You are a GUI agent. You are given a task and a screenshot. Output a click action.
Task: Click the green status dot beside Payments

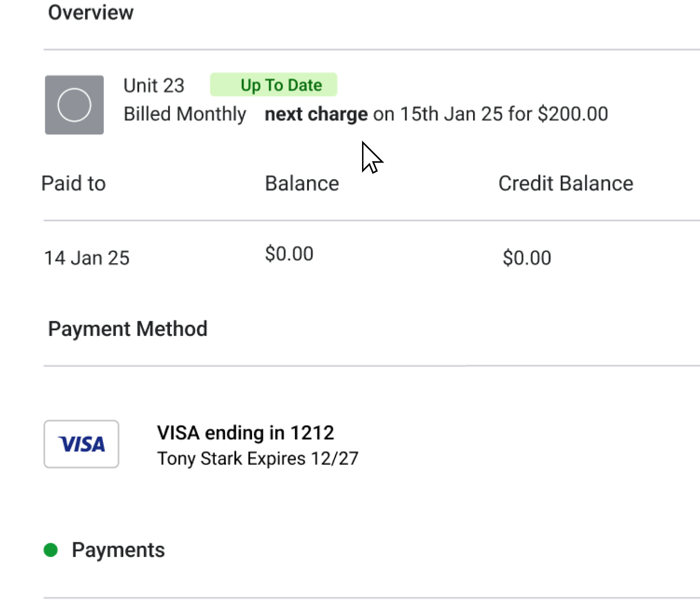point(51,550)
